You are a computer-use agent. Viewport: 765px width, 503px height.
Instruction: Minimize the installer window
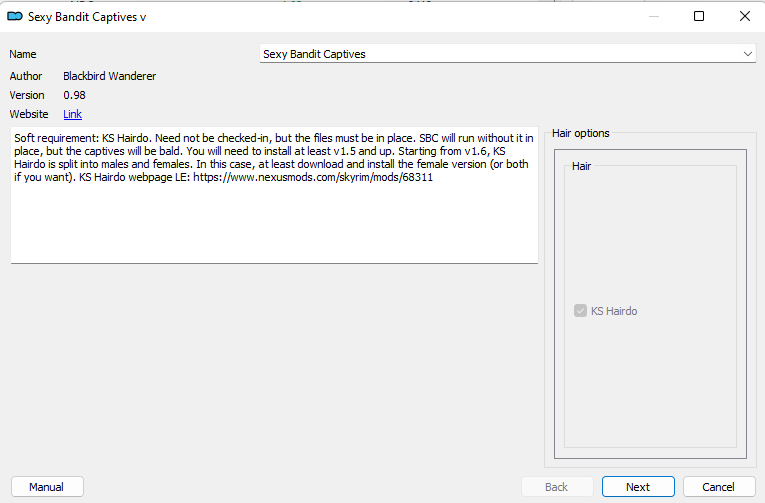point(654,17)
